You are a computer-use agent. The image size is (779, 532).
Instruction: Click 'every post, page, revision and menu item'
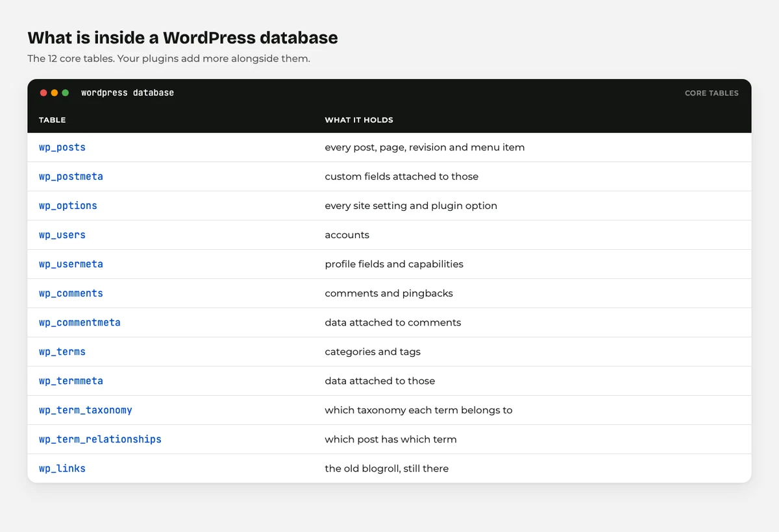click(425, 147)
